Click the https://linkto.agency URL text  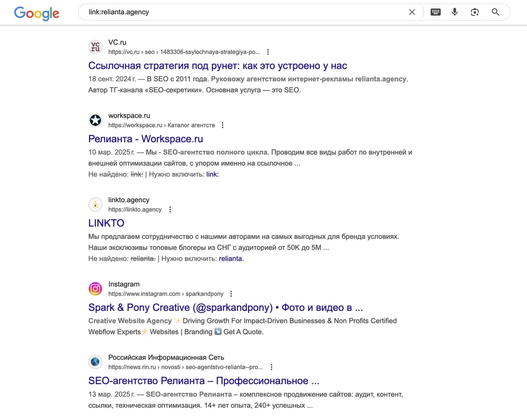click(x=135, y=210)
